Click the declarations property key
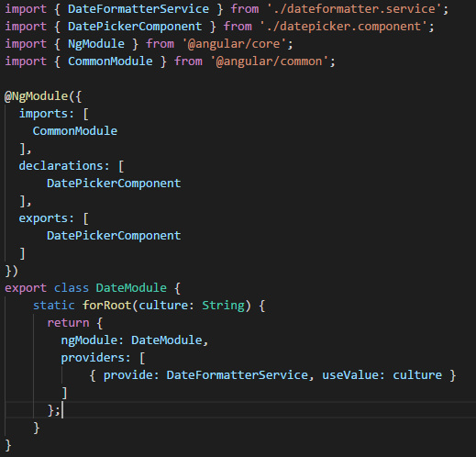 [x=61, y=166]
